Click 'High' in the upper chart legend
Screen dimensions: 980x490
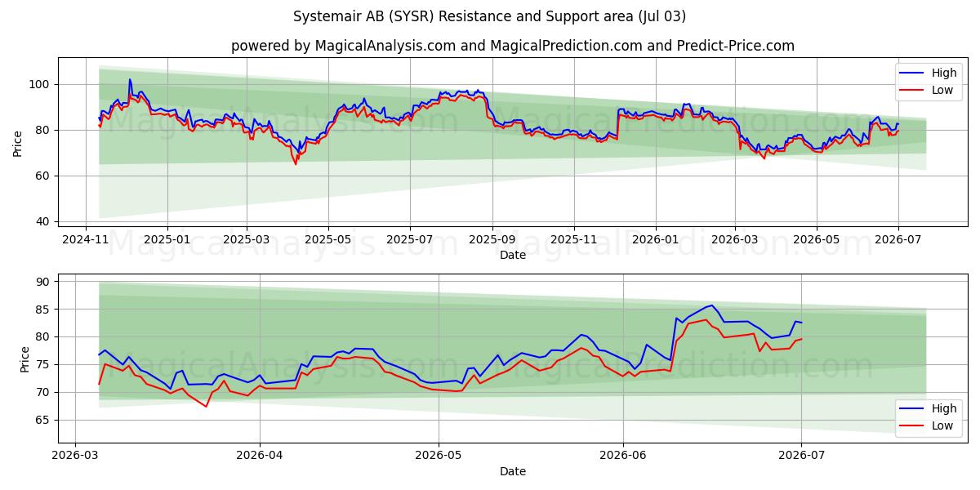pyautogui.click(x=942, y=73)
